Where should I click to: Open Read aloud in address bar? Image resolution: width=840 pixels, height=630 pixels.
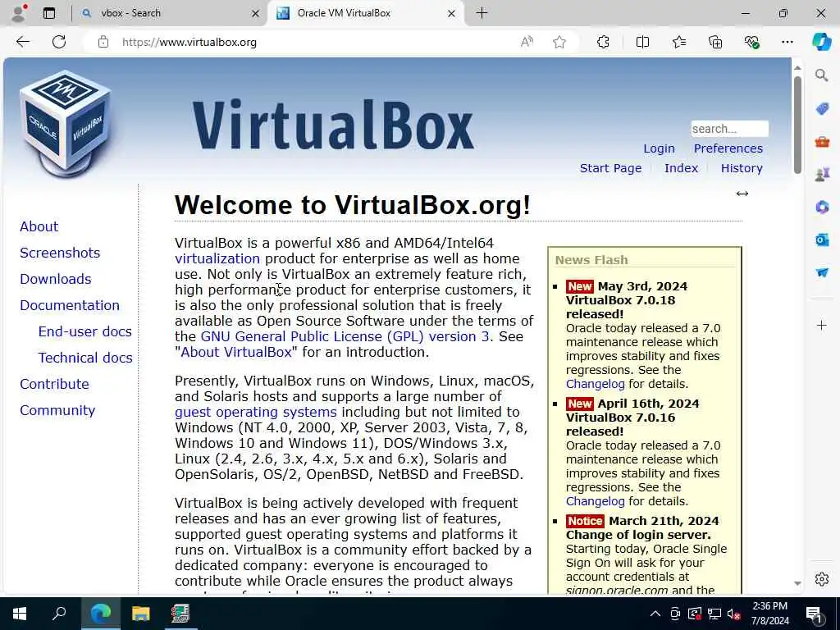pos(527,42)
